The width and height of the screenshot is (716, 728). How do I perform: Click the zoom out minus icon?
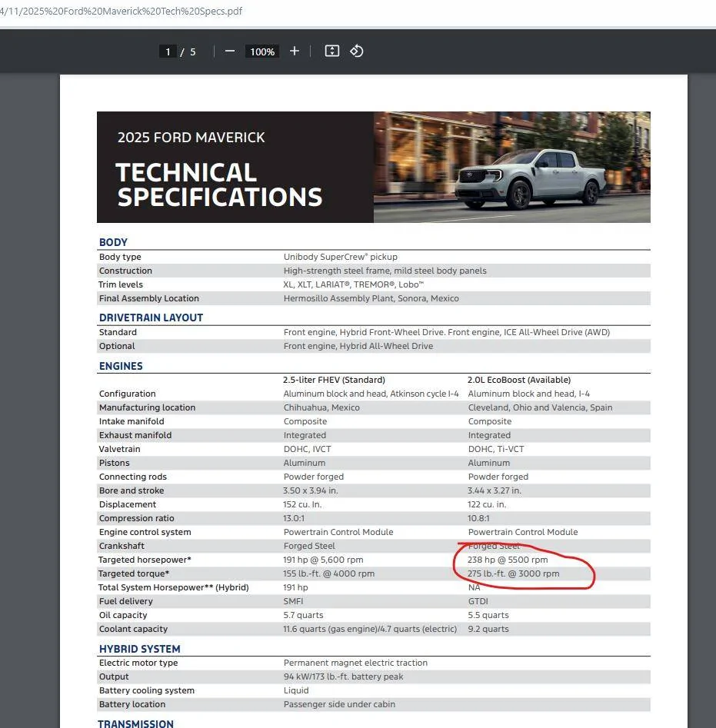[230, 51]
